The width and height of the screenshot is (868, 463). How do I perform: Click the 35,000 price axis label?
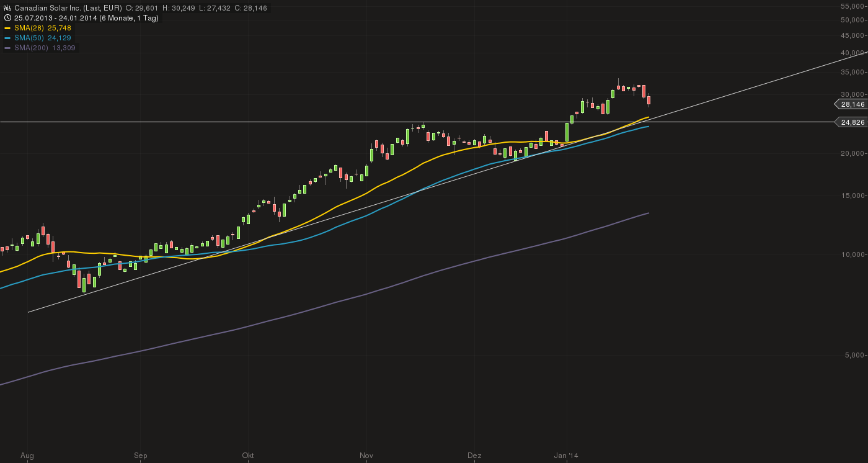854,72
